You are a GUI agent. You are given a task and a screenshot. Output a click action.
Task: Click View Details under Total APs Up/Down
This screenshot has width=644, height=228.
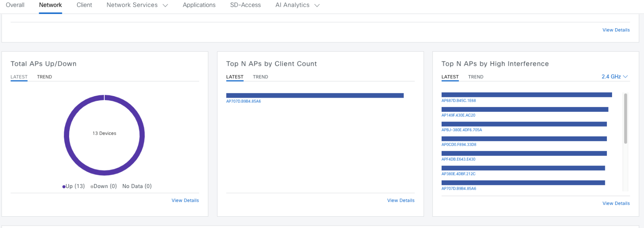point(185,201)
